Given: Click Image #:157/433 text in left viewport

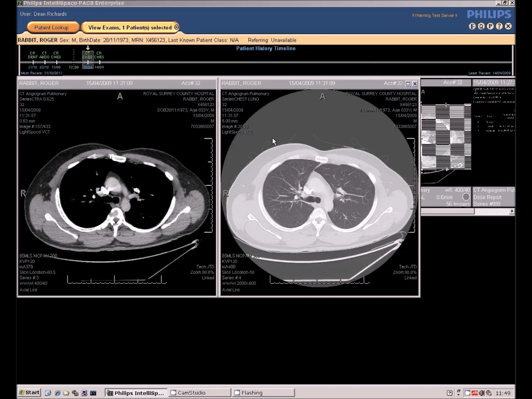Looking at the screenshot, I should (35, 126).
